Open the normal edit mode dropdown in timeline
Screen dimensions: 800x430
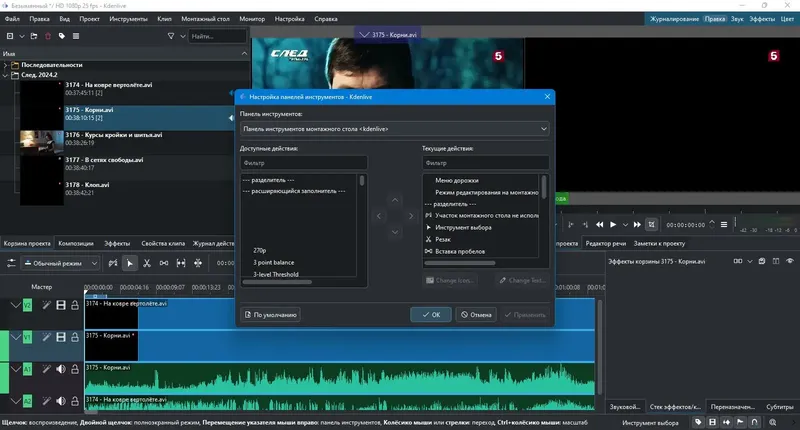[x=60, y=263]
